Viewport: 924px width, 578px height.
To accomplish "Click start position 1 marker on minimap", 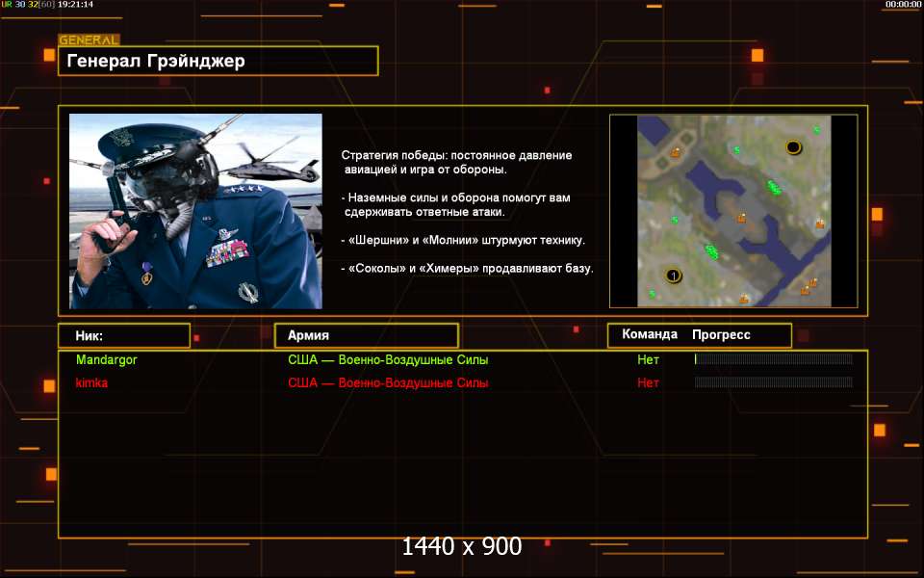I will coord(674,276).
